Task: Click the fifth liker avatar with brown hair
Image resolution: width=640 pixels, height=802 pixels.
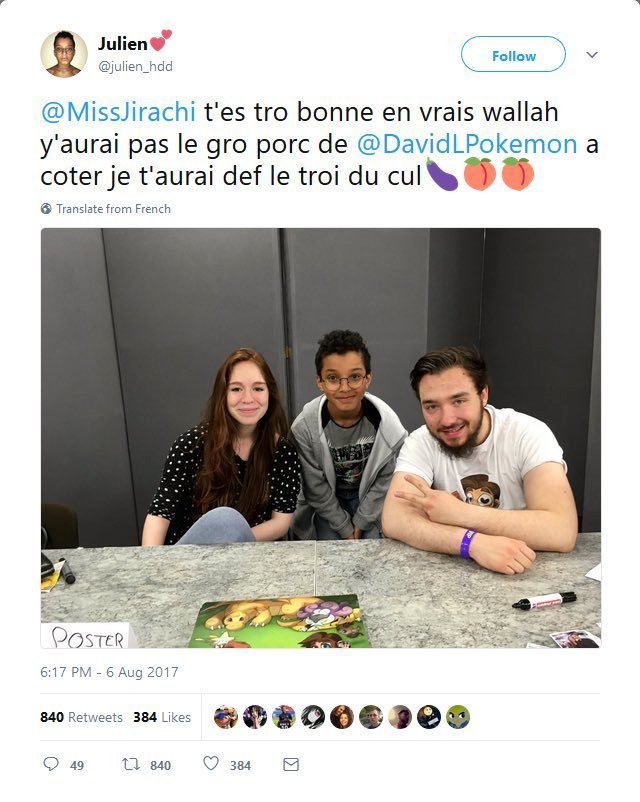Action: click(342, 717)
